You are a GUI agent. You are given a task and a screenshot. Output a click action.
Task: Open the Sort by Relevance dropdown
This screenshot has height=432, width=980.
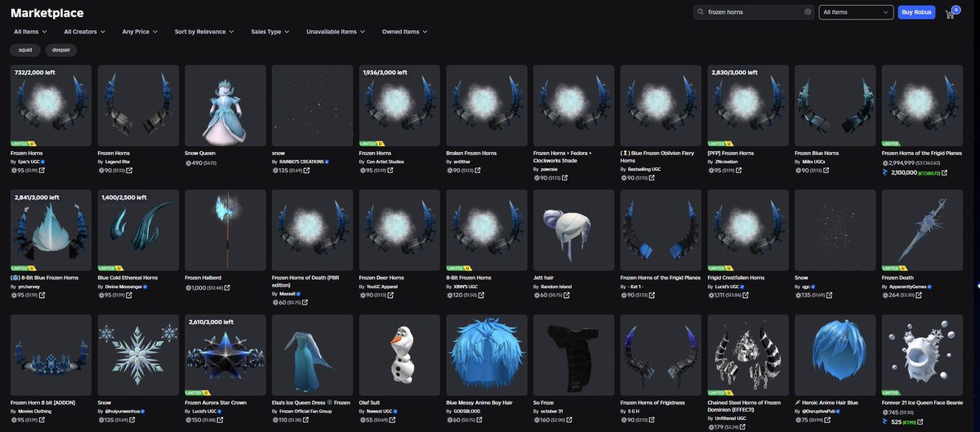[x=203, y=32]
